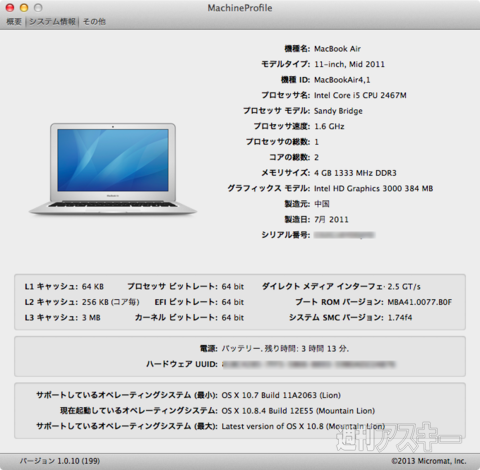This screenshot has height=470, width=480.
Task: Select the プロセッサの総数 value 1
Action: click(316, 142)
